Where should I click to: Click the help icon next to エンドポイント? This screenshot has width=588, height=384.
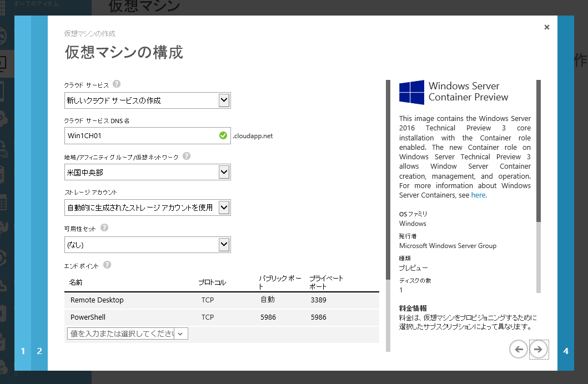point(107,265)
